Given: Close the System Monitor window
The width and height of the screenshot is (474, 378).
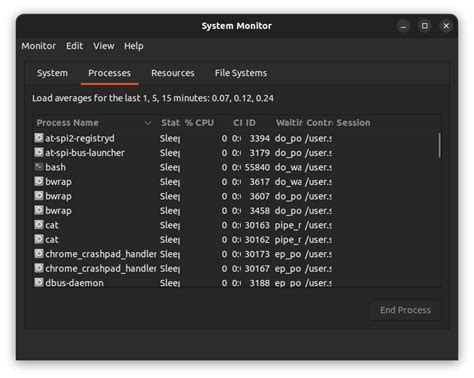Looking at the screenshot, I should (x=446, y=26).
